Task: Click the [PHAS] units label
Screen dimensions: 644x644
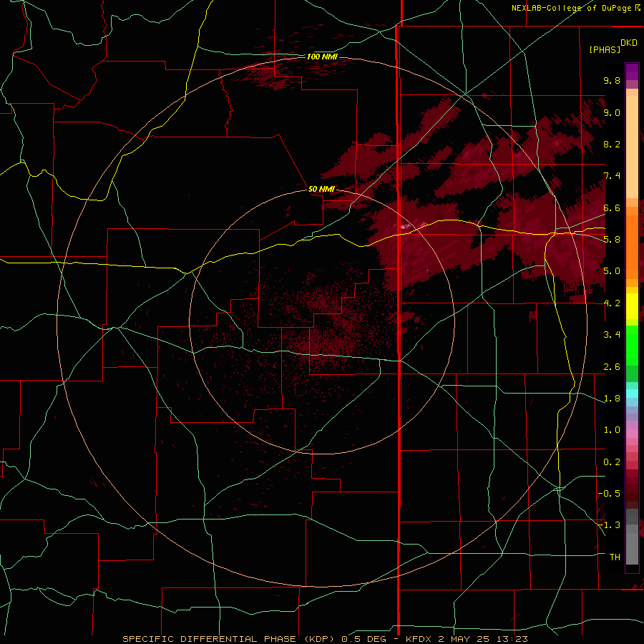Action: tap(605, 49)
